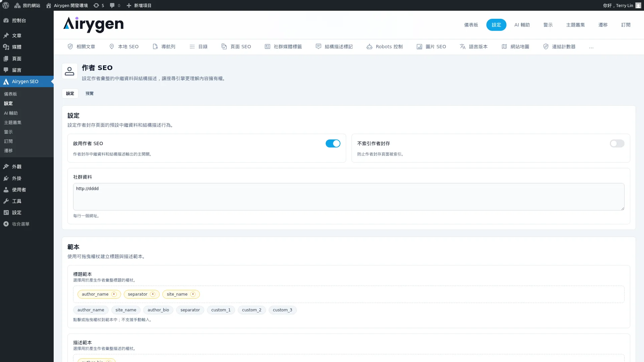This screenshot has height=362, width=644.
Task: Visit Airygen 開發環境 site link
Action: click(67, 5)
